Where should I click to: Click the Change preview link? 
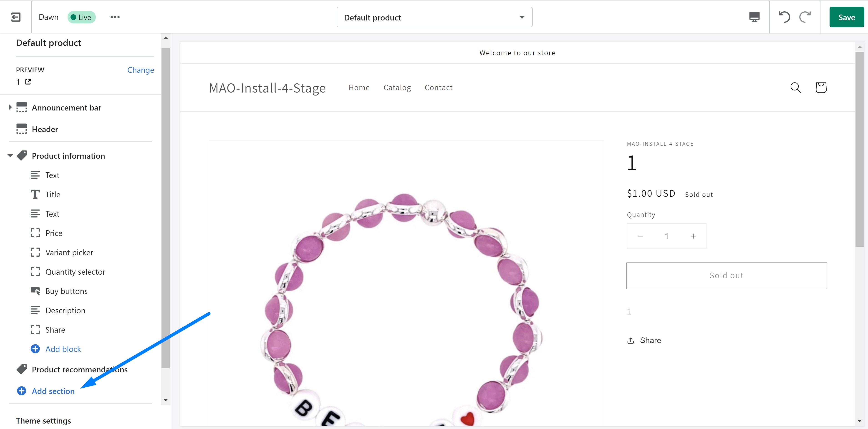coord(141,70)
